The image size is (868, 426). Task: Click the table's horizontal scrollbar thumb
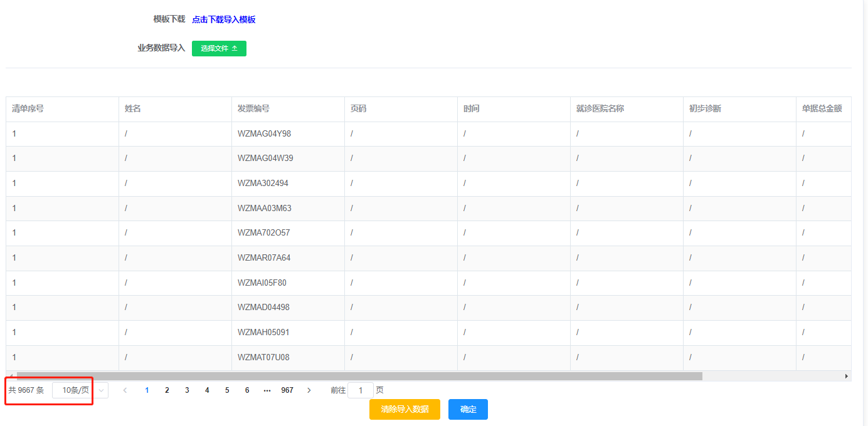pyautogui.click(x=359, y=376)
